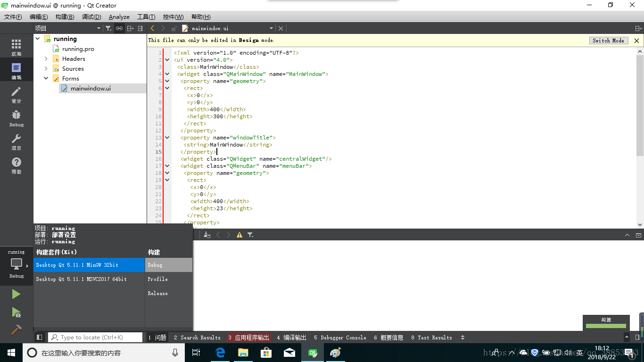The width and height of the screenshot is (644, 362).
Task: Open the running kit selector monitor icon
Action: [x=17, y=264]
